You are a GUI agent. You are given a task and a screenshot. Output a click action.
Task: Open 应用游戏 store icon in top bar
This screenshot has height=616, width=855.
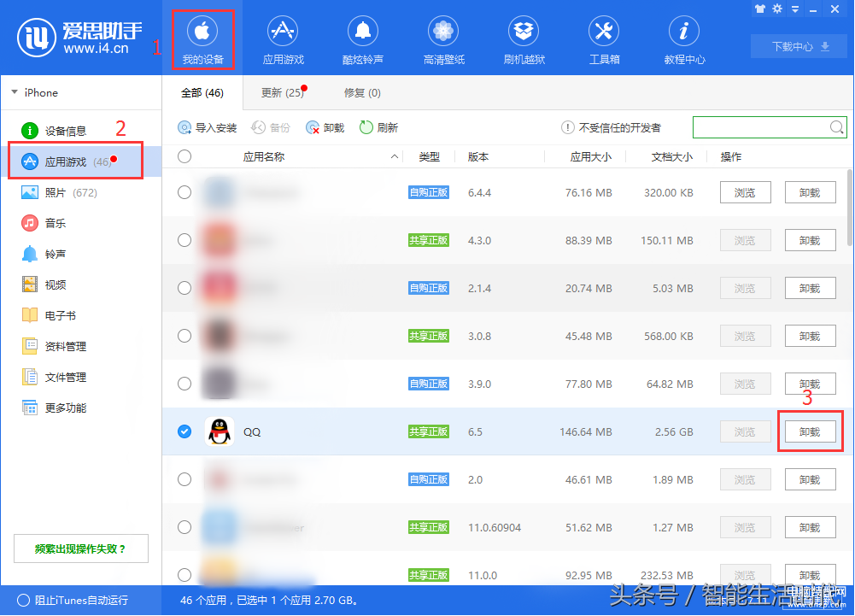tap(283, 40)
